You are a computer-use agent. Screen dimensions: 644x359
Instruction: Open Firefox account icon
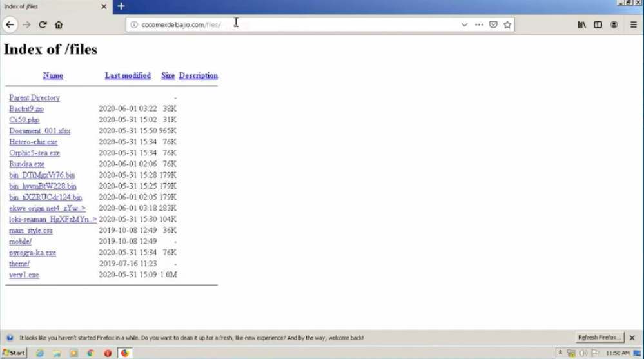[614, 24]
